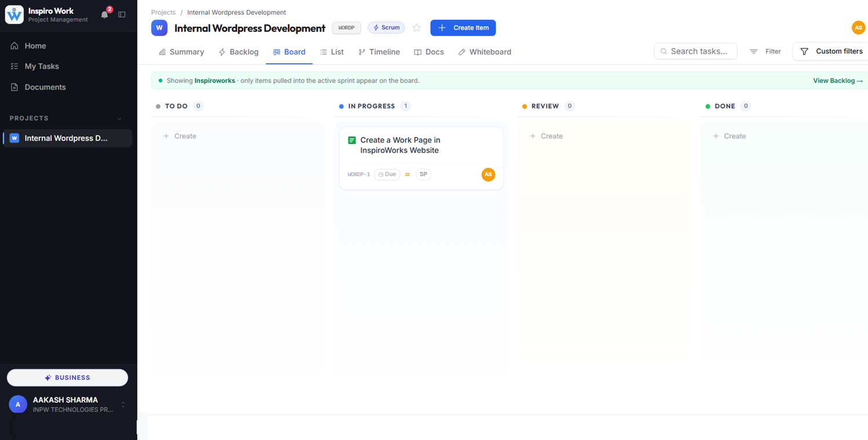Viewport: 868px width, 440px height.
Task: Open the notifications bell
Action: click(x=105, y=15)
